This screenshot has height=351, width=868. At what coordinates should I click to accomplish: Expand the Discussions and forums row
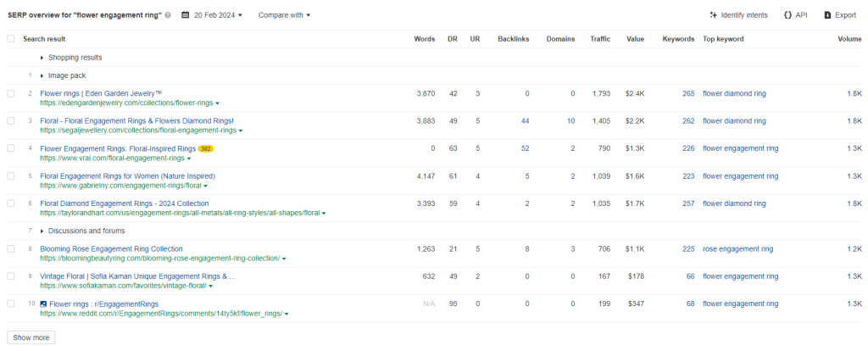[x=43, y=231]
